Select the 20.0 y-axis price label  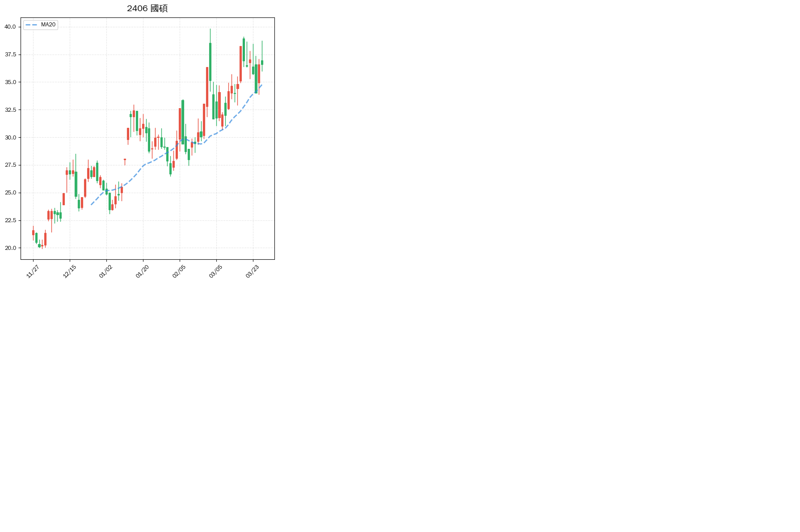click(10, 248)
